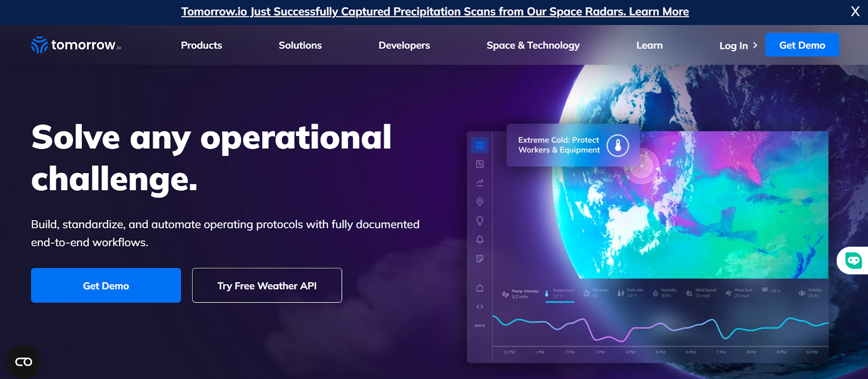
Task: Open the Products menu
Action: coord(201,46)
